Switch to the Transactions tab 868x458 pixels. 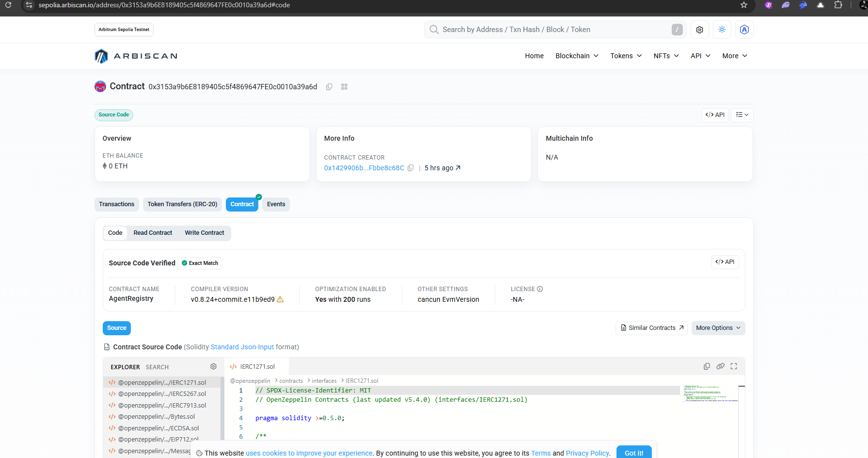pos(117,204)
